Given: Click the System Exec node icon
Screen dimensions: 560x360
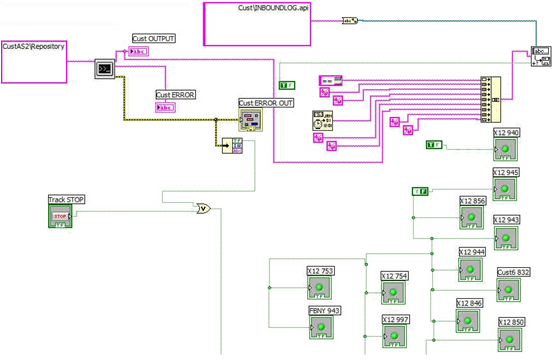Looking at the screenshot, I should (x=105, y=69).
